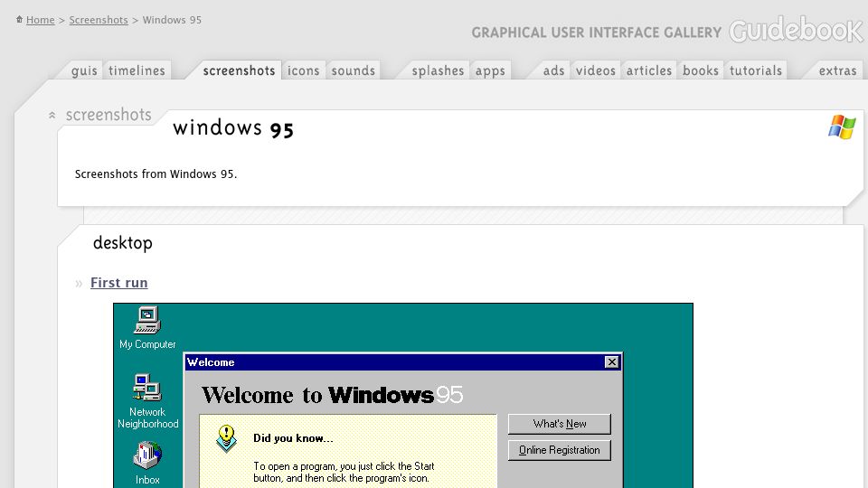
Task: Switch to the guis tab
Action: 84,70
